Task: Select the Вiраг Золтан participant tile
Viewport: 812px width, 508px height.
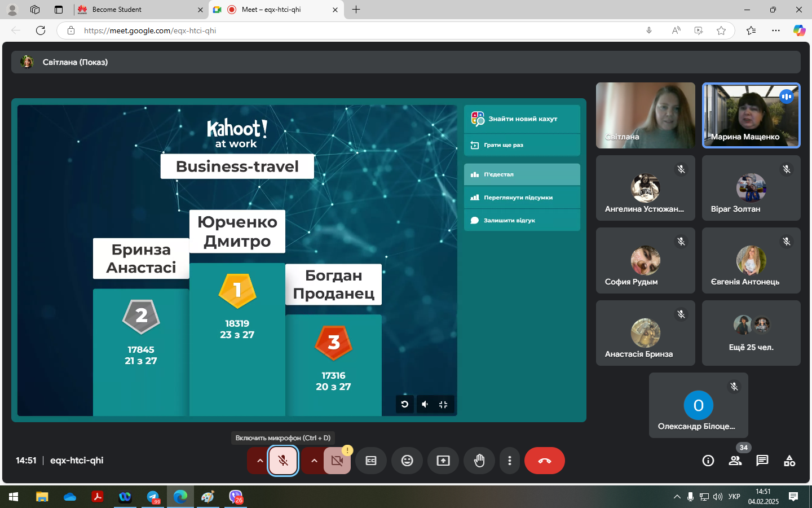Action: pyautogui.click(x=751, y=188)
